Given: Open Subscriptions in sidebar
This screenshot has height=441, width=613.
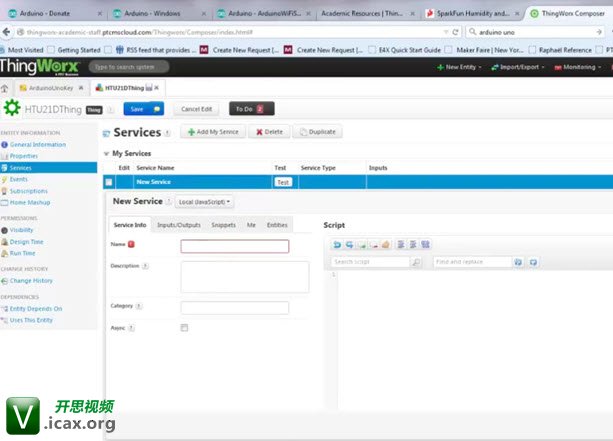Looking at the screenshot, I should click(29, 191).
